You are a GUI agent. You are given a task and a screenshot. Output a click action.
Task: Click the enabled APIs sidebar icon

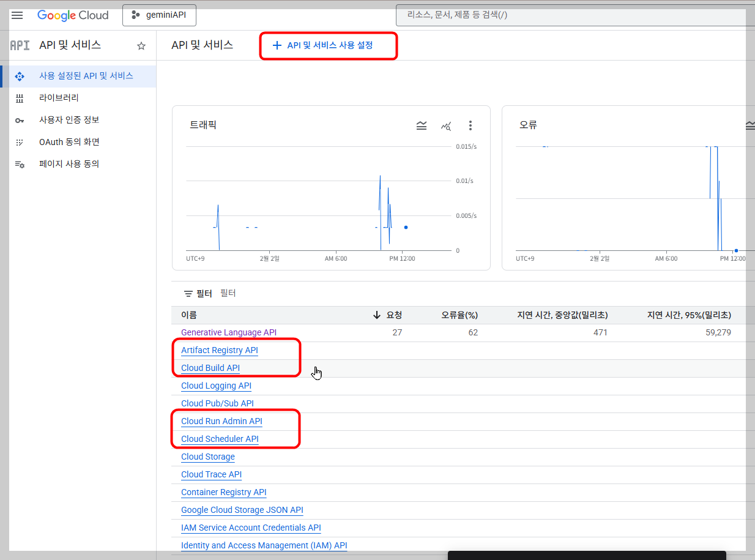pos(20,77)
